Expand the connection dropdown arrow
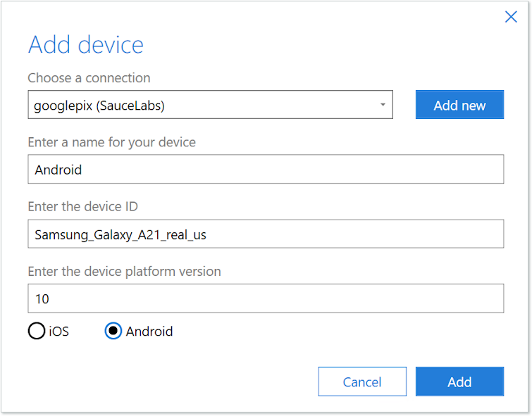This screenshot has width=532, height=416. click(x=383, y=105)
